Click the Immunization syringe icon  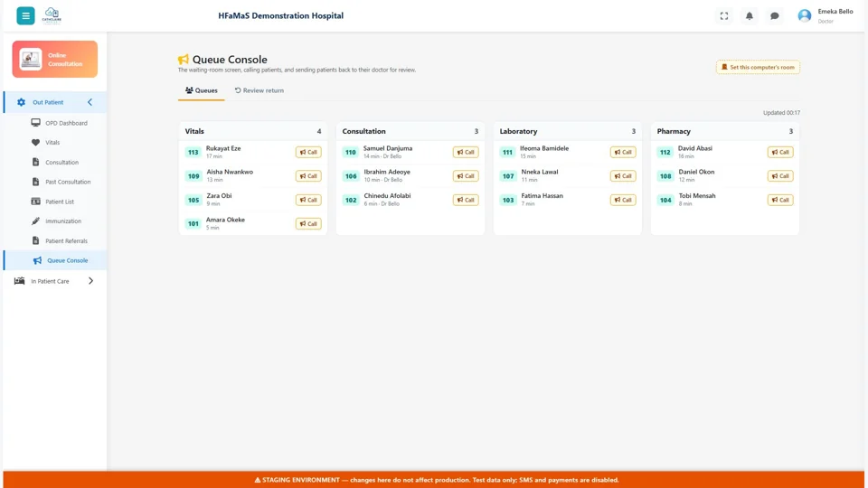35,221
